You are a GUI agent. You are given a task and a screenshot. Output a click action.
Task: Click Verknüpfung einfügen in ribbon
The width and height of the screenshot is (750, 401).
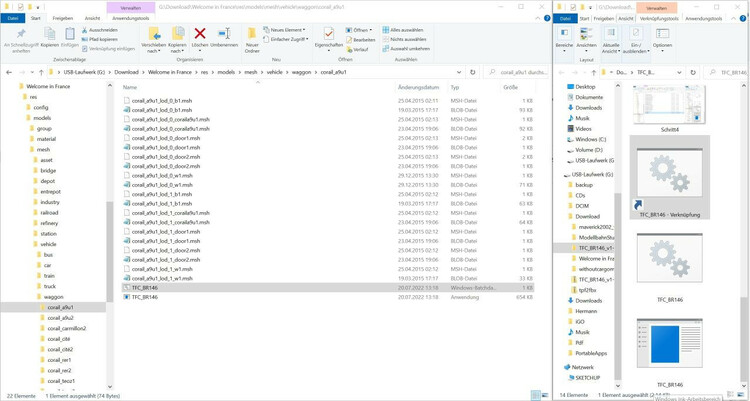[108, 48]
